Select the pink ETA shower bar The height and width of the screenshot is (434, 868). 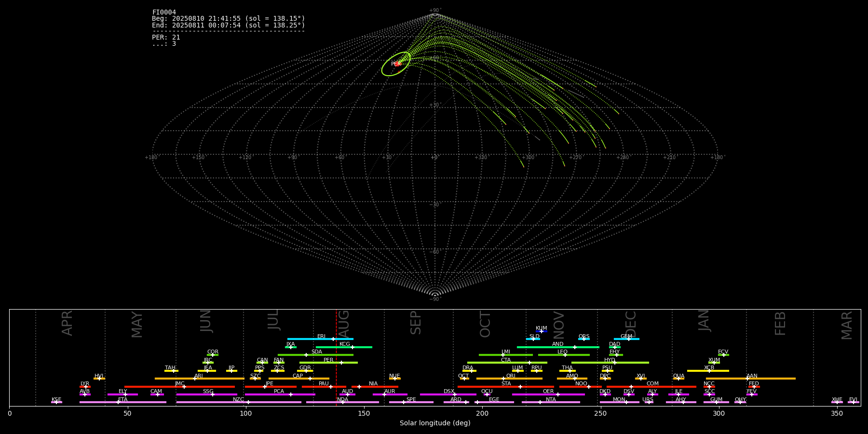pyautogui.click(x=123, y=402)
